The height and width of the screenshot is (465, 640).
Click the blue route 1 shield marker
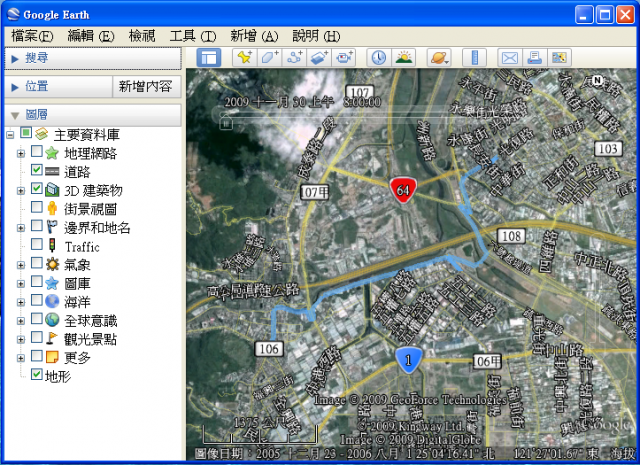pyautogui.click(x=409, y=360)
